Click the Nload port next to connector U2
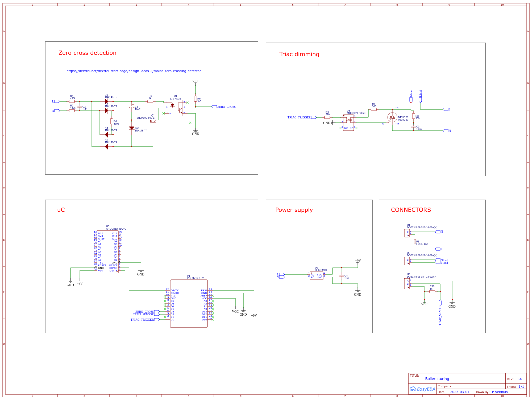The image size is (532, 400). coord(442,260)
